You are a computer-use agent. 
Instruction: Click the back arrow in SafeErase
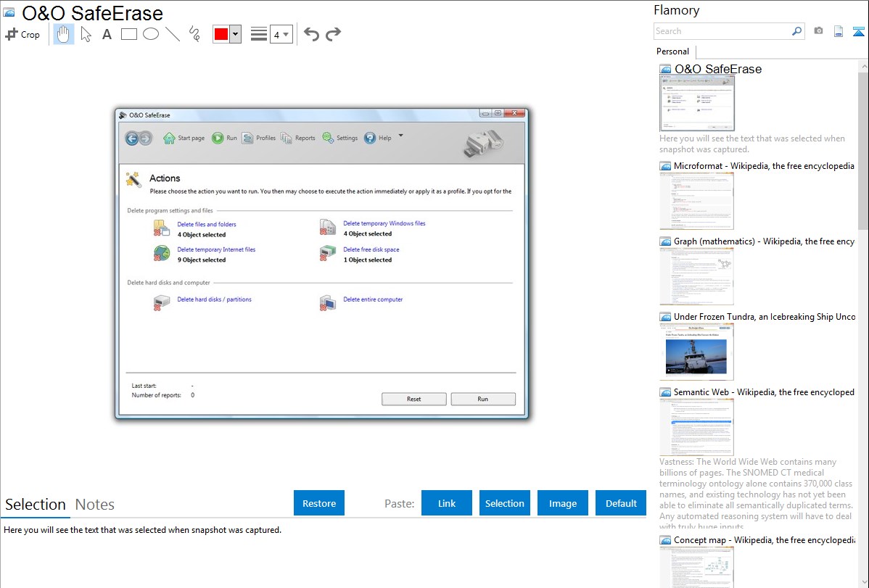[x=132, y=138]
